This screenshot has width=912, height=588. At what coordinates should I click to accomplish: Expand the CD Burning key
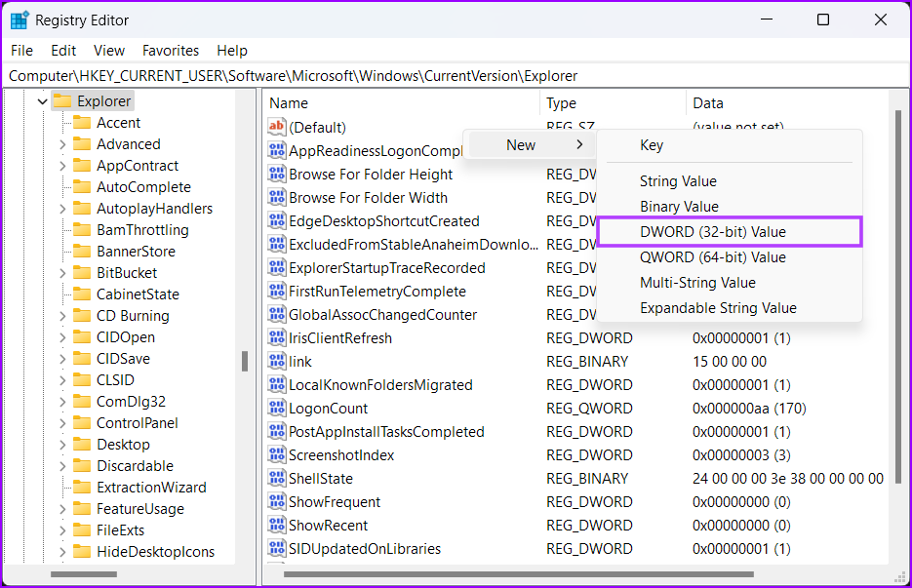point(62,316)
